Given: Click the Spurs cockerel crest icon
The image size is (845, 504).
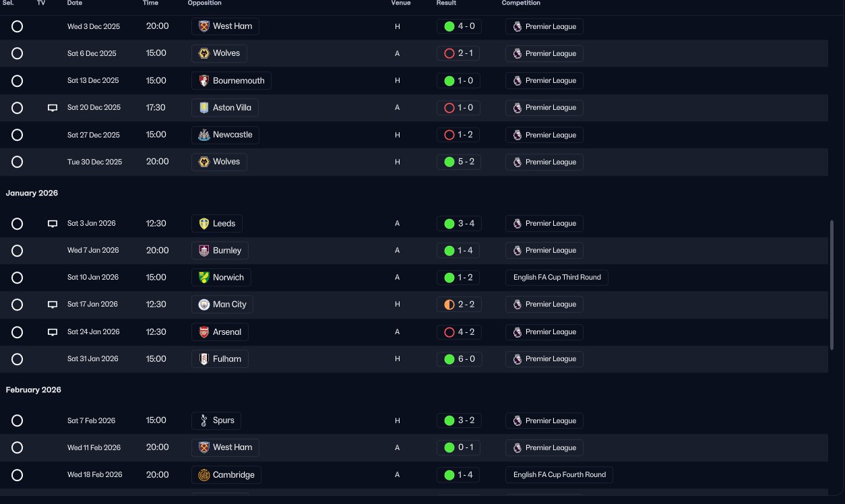Looking at the screenshot, I should (x=204, y=420).
